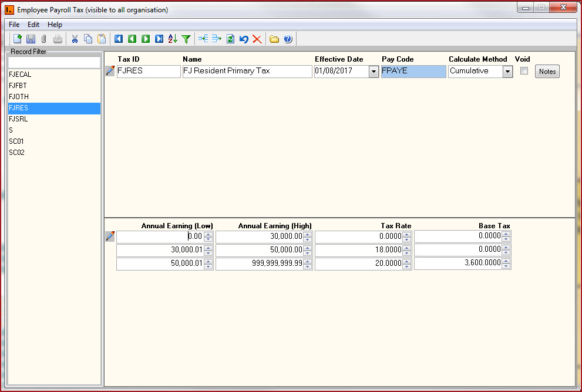Image resolution: width=582 pixels, height=392 pixels.
Task: Click the pencil icon beside the 0.00 earning row
Action: tap(110, 236)
